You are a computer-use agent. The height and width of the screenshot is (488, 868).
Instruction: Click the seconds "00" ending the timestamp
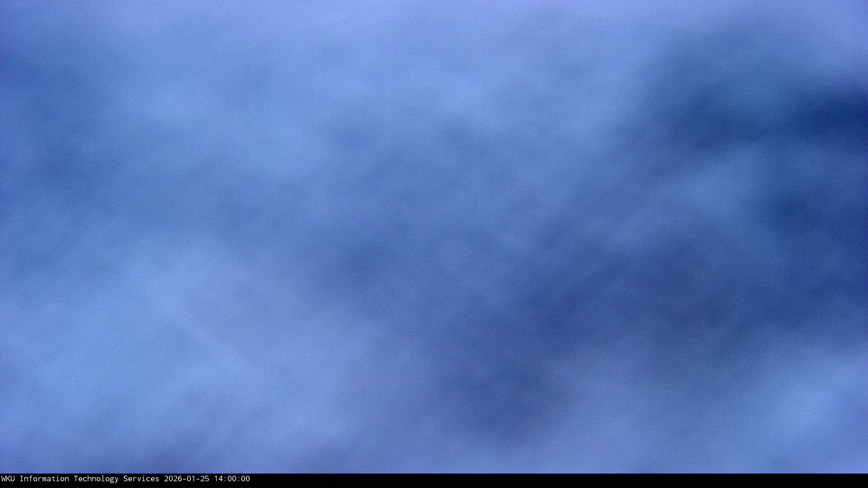[245, 479]
